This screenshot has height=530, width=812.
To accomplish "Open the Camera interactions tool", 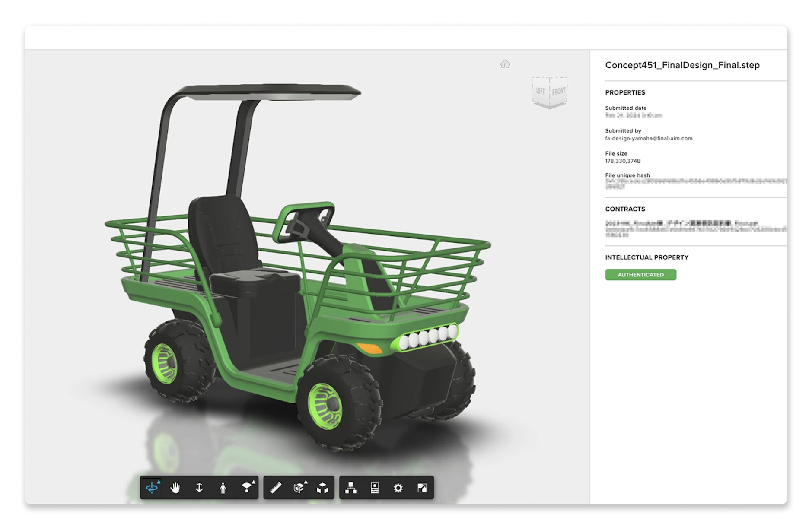I will [x=247, y=488].
